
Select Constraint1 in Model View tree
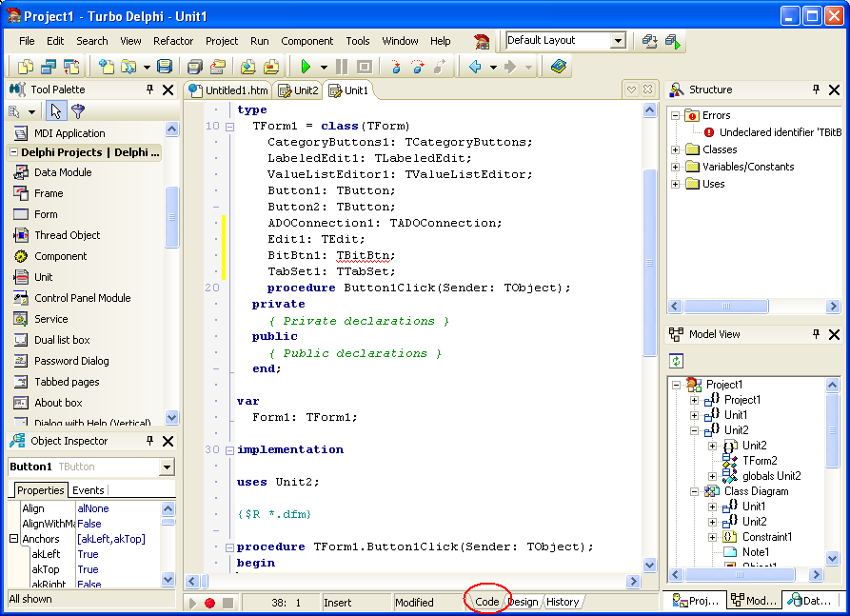766,537
